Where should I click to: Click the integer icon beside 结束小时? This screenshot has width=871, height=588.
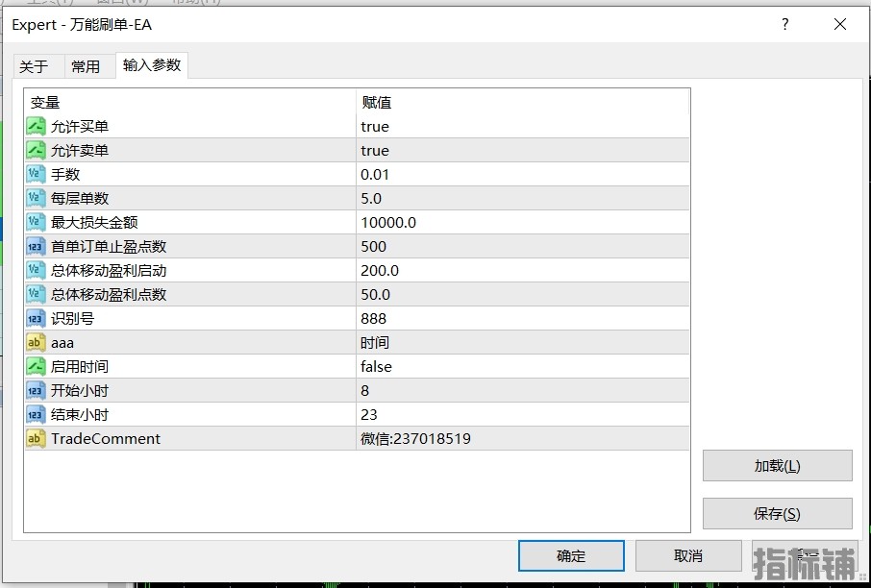pyautogui.click(x=36, y=415)
